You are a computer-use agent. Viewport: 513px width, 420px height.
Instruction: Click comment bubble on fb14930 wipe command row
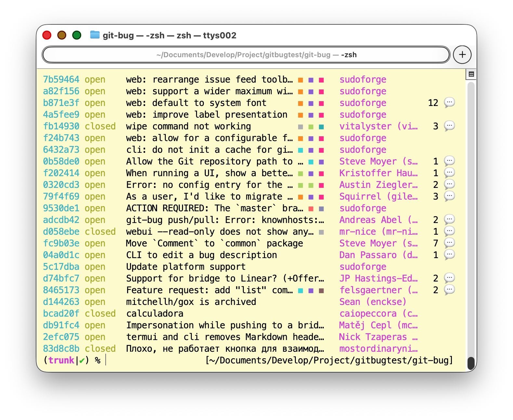click(449, 126)
